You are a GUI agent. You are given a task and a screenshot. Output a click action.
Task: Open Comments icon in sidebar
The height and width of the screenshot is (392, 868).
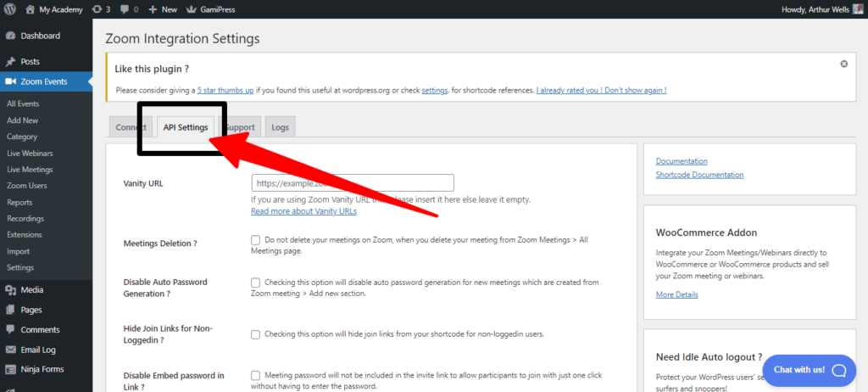(10, 329)
